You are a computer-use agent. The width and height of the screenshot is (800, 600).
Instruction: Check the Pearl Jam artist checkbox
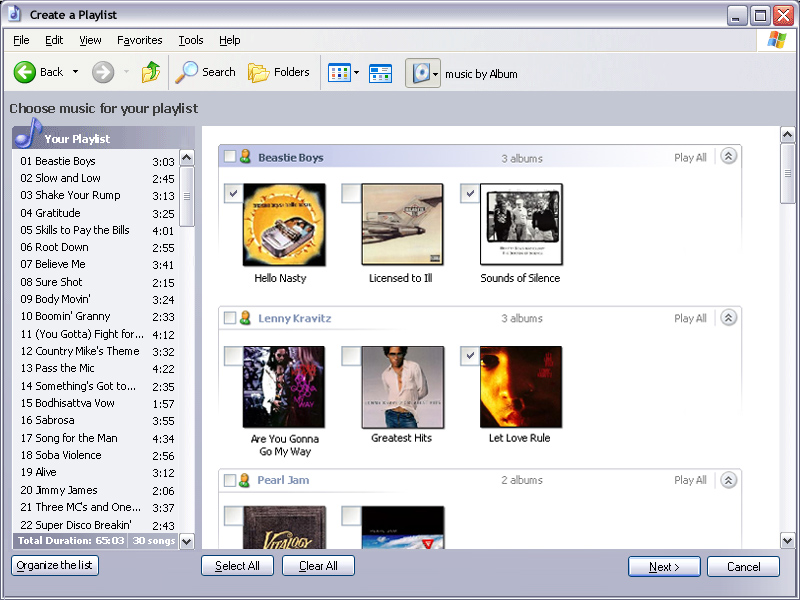[230, 480]
